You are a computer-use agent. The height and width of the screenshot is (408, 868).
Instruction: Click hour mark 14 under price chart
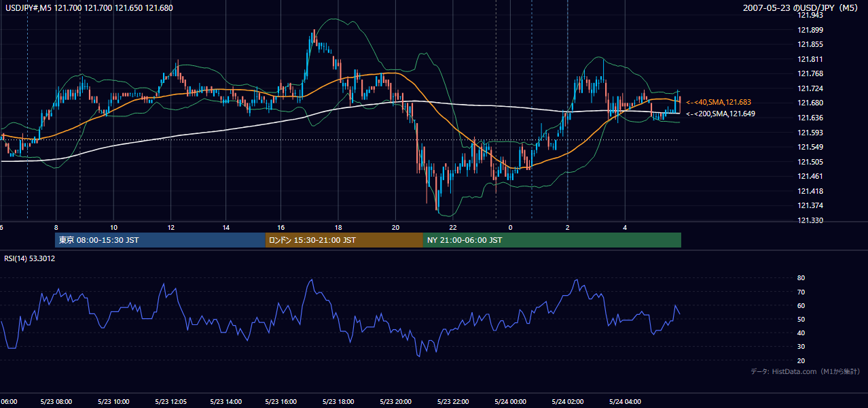coord(226,227)
